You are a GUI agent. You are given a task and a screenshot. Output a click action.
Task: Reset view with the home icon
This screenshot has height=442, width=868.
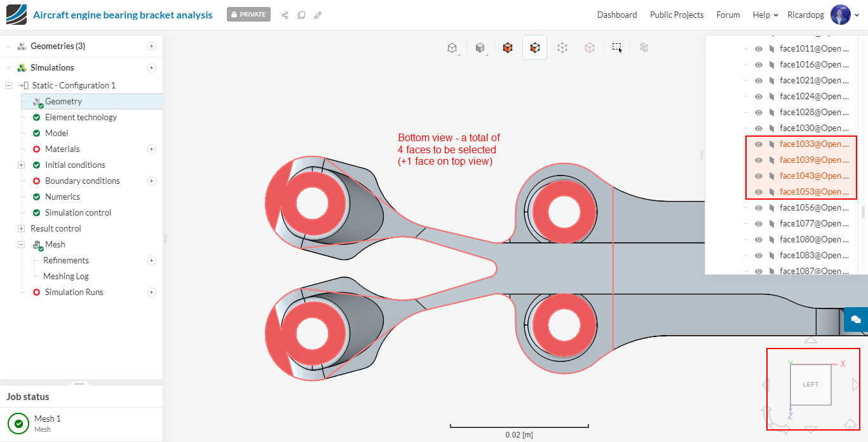850,424
